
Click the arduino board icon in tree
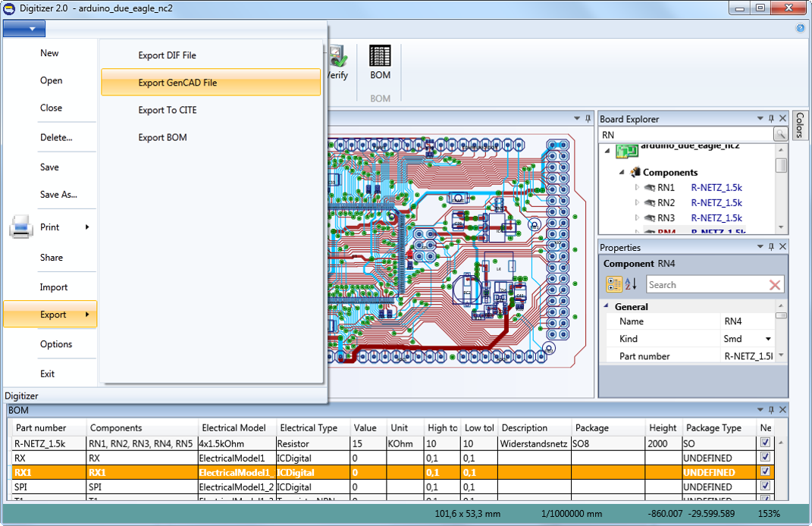tap(626, 151)
